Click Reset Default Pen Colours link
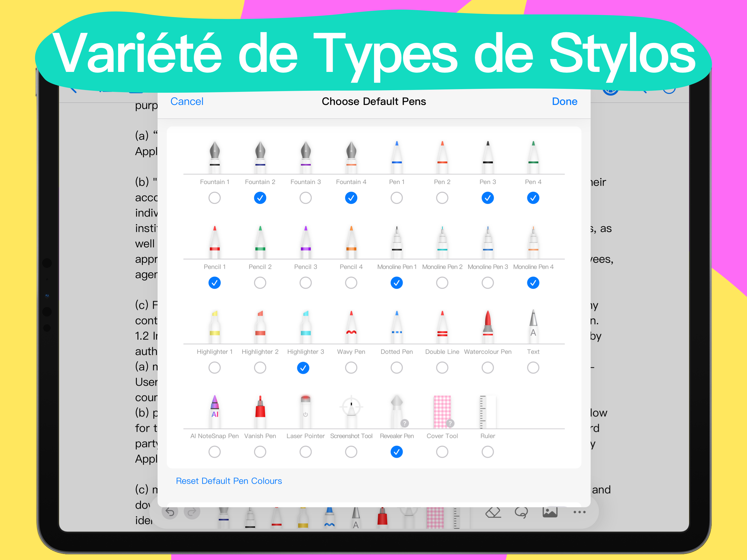This screenshot has width=747, height=560. coord(229,481)
